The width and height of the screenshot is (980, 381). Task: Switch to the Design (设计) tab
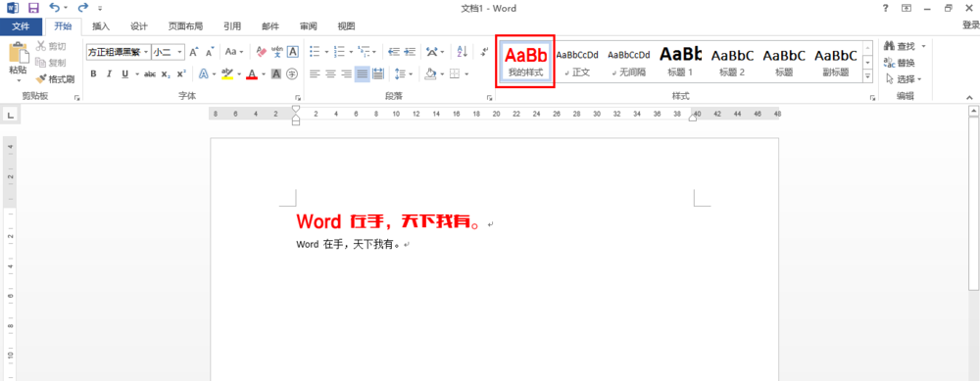tap(139, 26)
